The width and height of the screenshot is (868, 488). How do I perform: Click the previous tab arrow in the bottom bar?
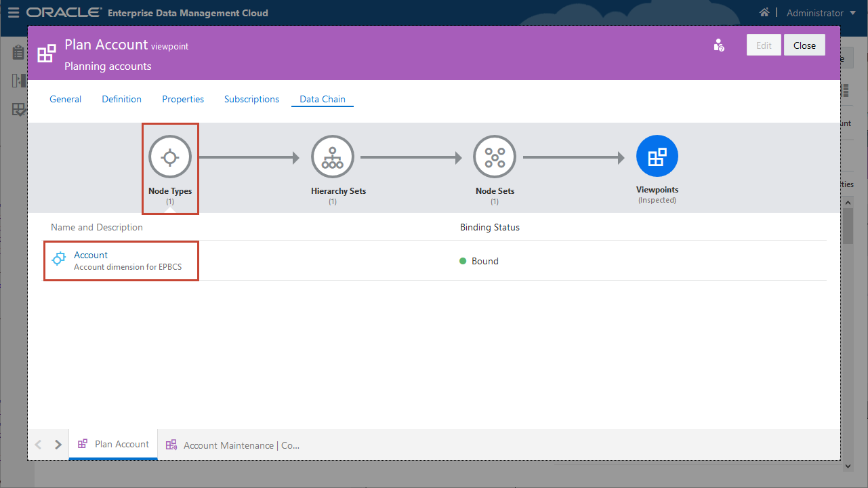pos(38,445)
